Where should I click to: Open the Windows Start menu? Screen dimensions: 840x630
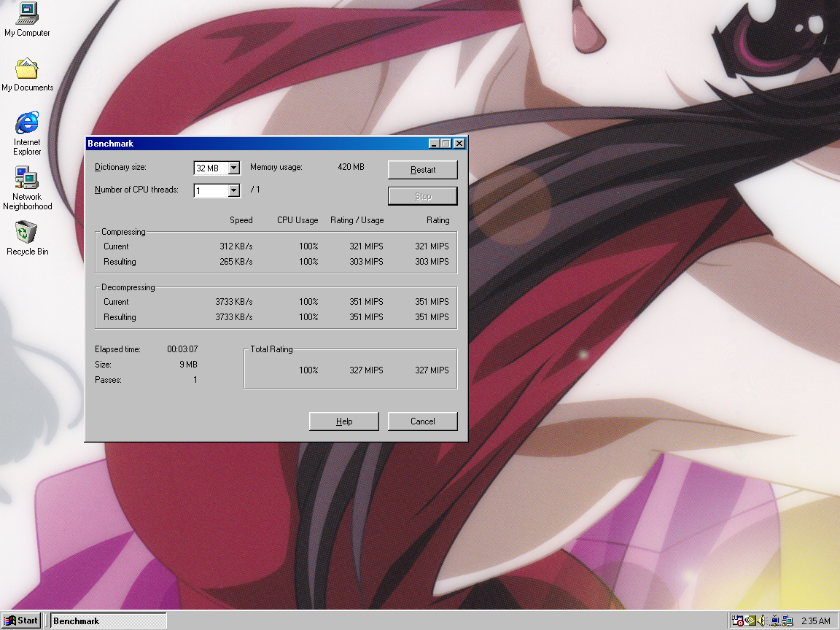(20, 621)
